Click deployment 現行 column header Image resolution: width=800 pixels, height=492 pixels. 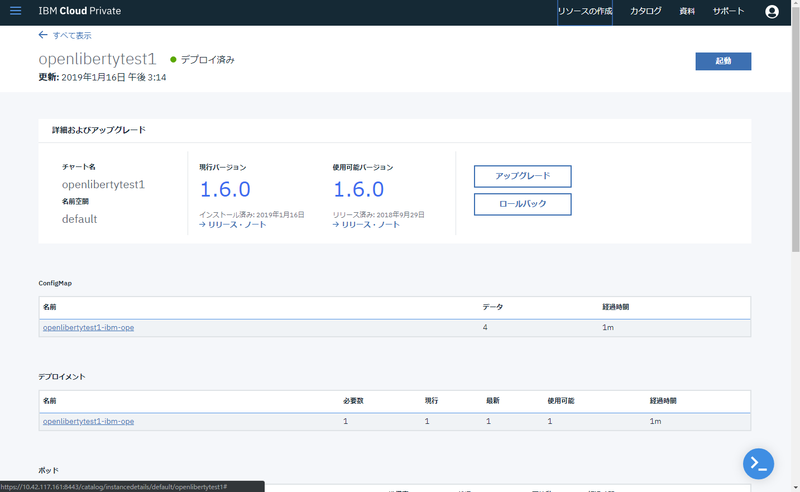click(431, 401)
